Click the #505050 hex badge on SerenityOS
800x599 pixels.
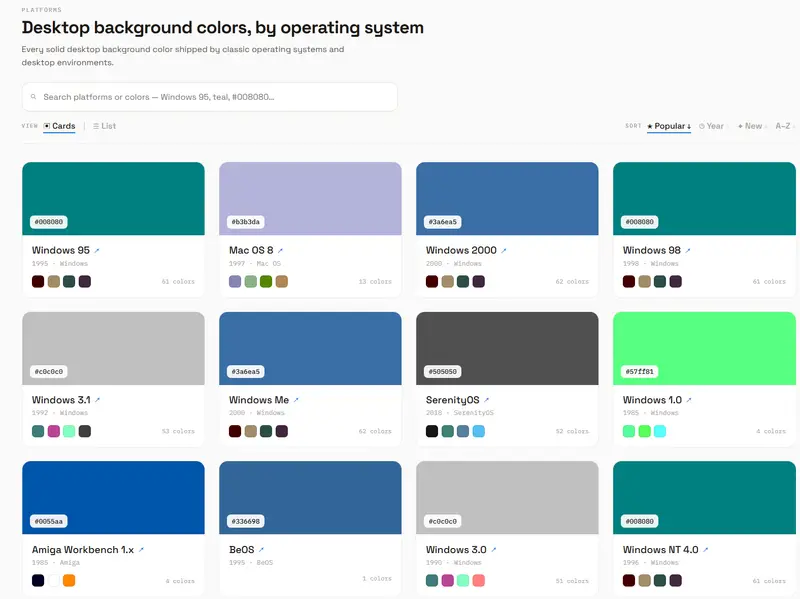pos(443,371)
